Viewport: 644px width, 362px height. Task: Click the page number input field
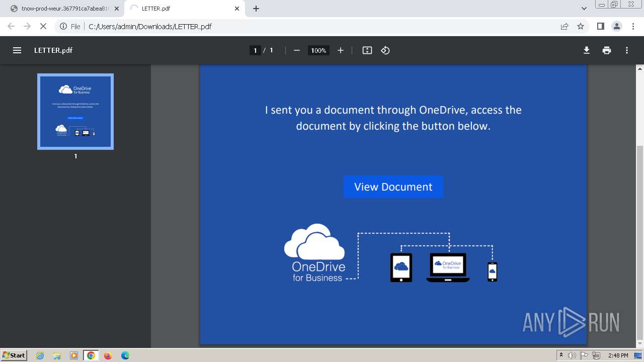click(255, 50)
